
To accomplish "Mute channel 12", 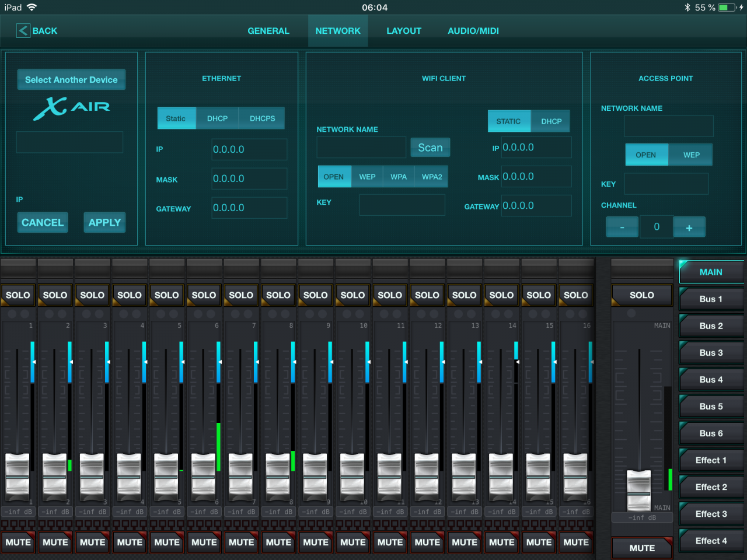I will pos(427,542).
